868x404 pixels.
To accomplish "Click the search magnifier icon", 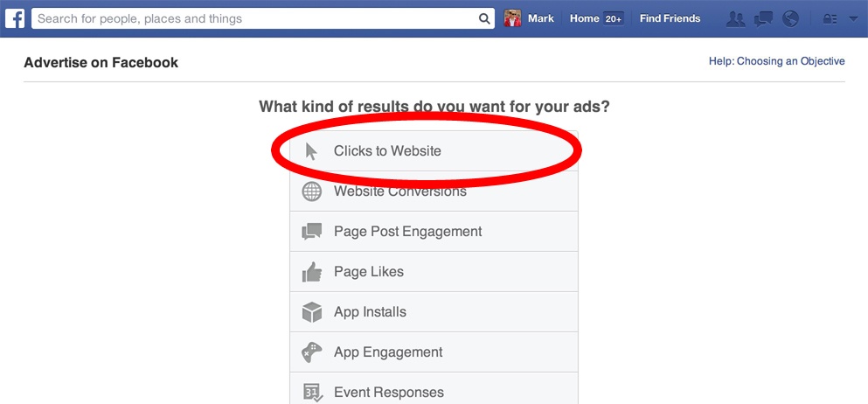I will tap(485, 18).
